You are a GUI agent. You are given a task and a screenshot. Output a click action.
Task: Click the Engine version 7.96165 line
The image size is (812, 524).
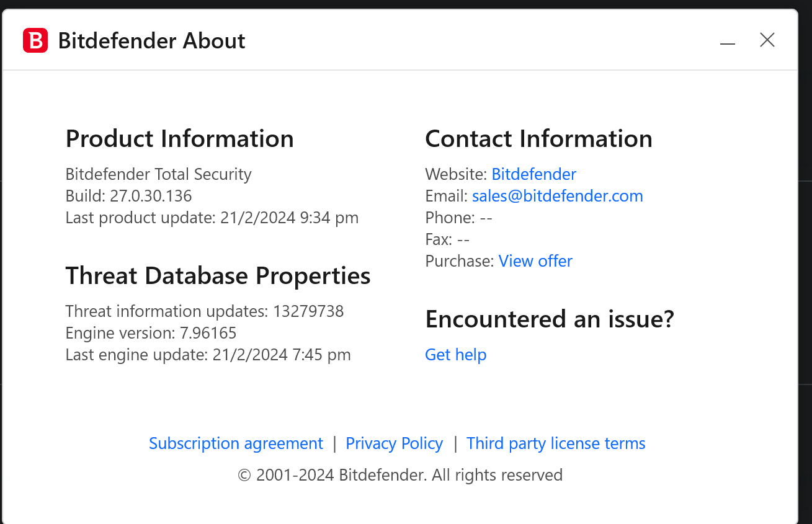pos(151,333)
